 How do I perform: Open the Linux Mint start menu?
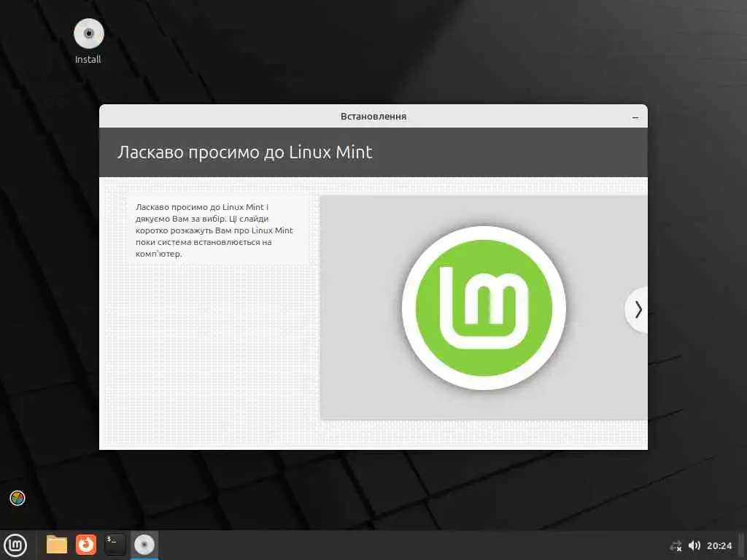[x=15, y=545]
